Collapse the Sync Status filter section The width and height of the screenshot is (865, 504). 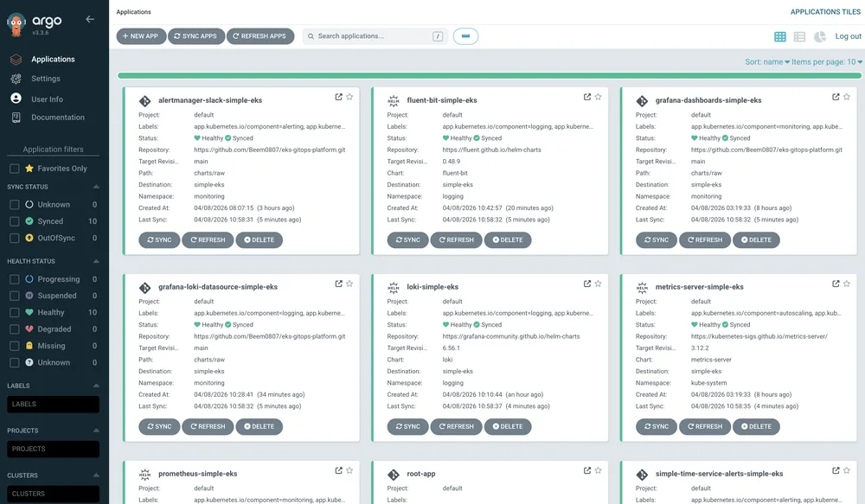click(96, 187)
